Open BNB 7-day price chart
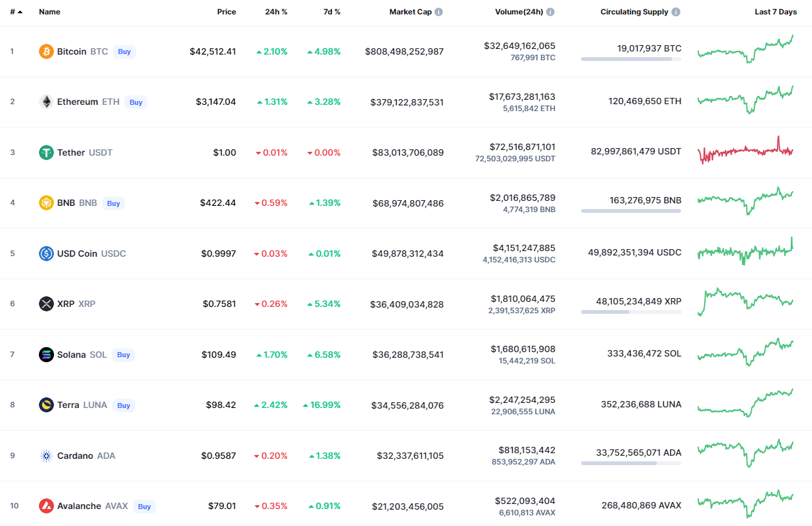Image resolution: width=812 pixels, height=526 pixels. click(745, 201)
